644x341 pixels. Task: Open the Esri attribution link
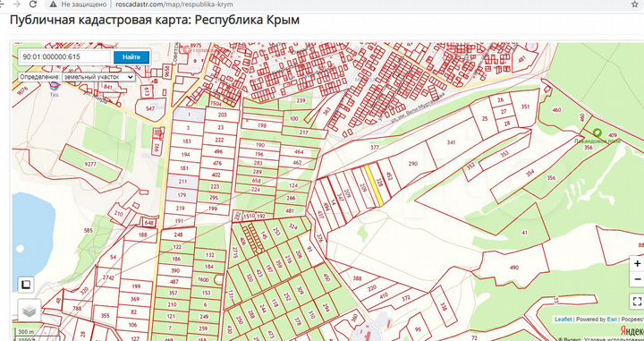[611, 320]
